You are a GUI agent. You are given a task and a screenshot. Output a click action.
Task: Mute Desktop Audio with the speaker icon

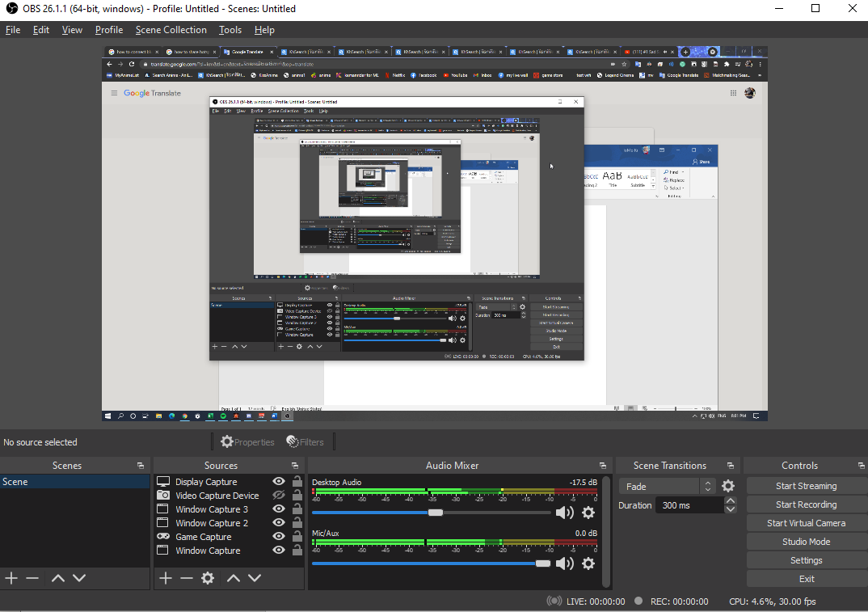(564, 513)
